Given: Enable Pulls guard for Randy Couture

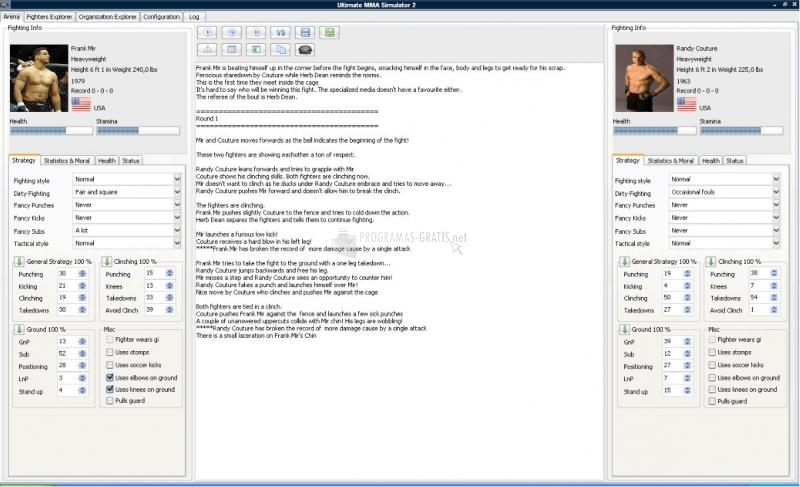Looking at the screenshot, I should [x=712, y=401].
